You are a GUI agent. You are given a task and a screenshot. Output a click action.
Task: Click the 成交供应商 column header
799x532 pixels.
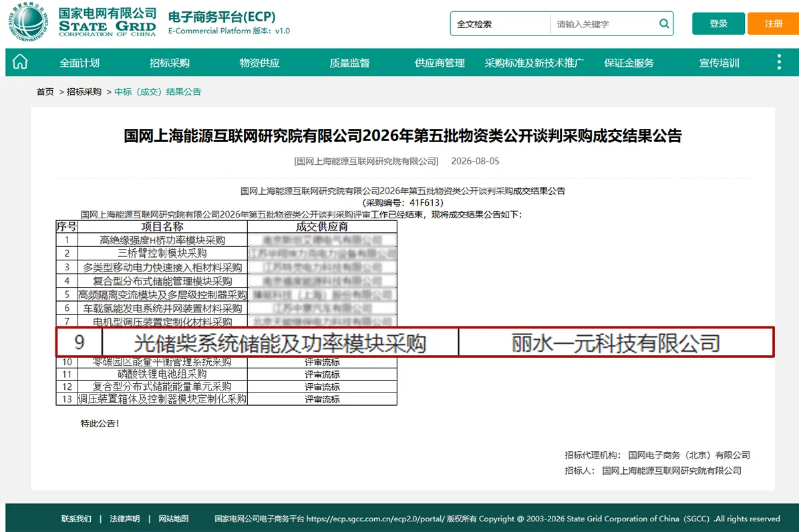(x=322, y=226)
